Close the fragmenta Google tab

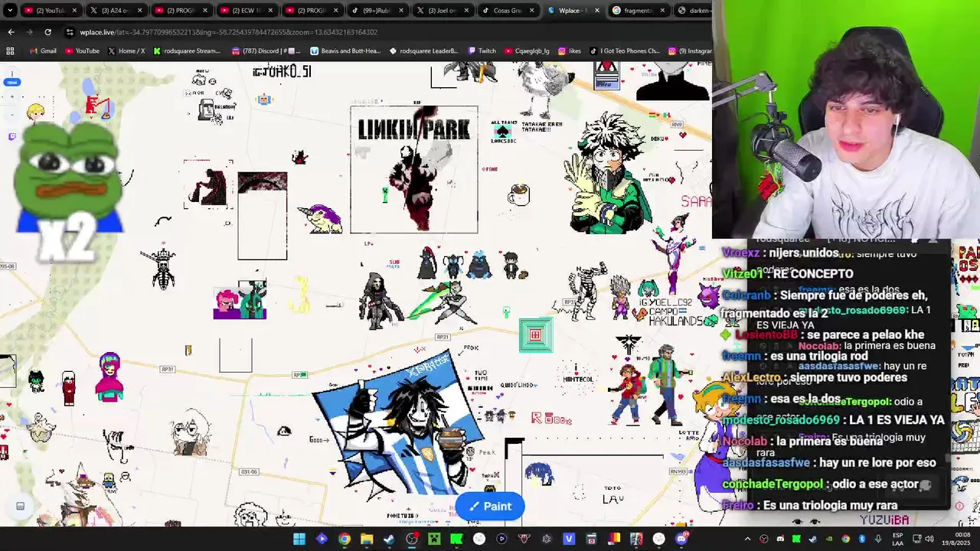point(661,10)
